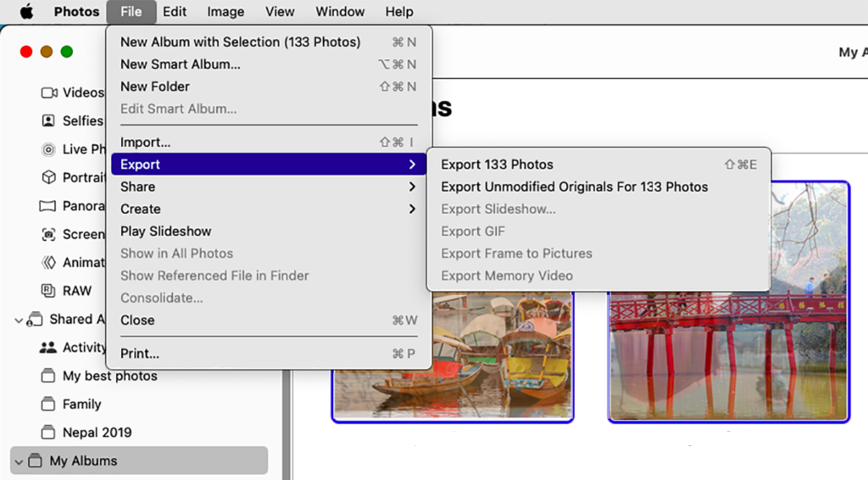Click the Activity people icon
The width and height of the screenshot is (868, 480).
point(48,347)
